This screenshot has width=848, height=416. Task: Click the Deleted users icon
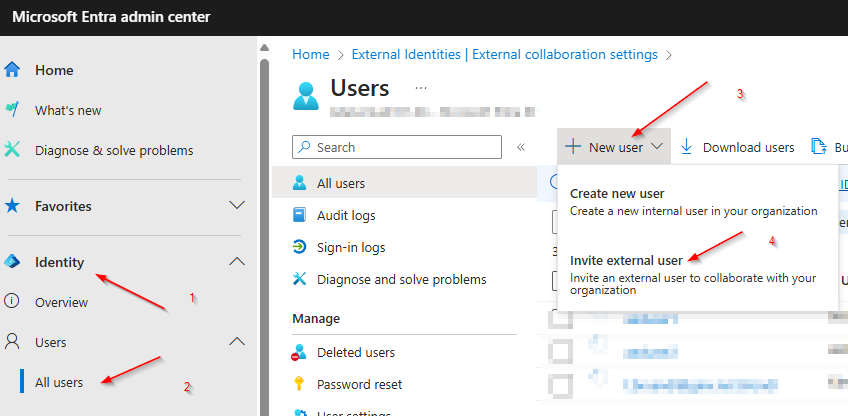point(299,352)
